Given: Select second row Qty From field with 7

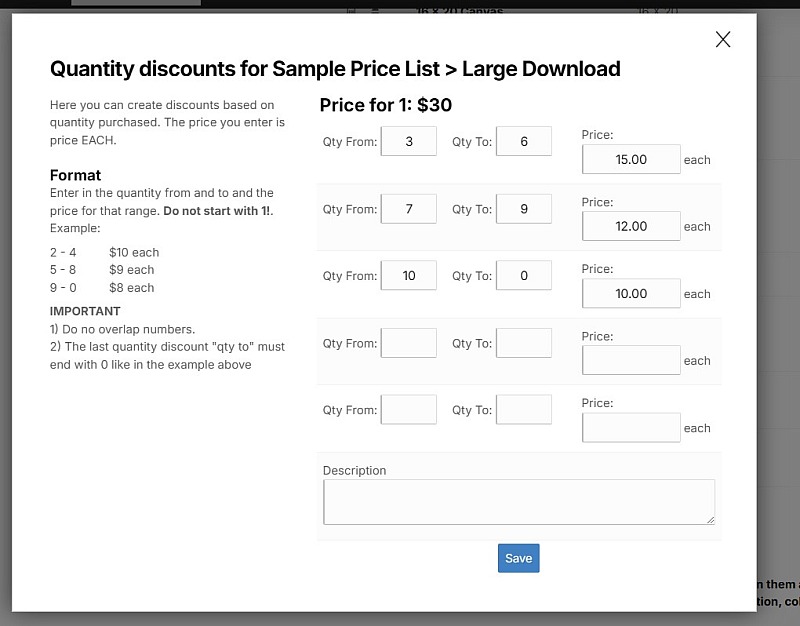Looking at the screenshot, I should [x=409, y=209].
